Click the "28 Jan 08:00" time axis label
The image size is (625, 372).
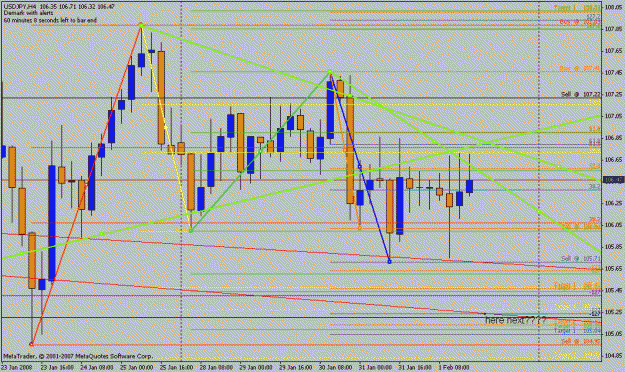[216, 367]
